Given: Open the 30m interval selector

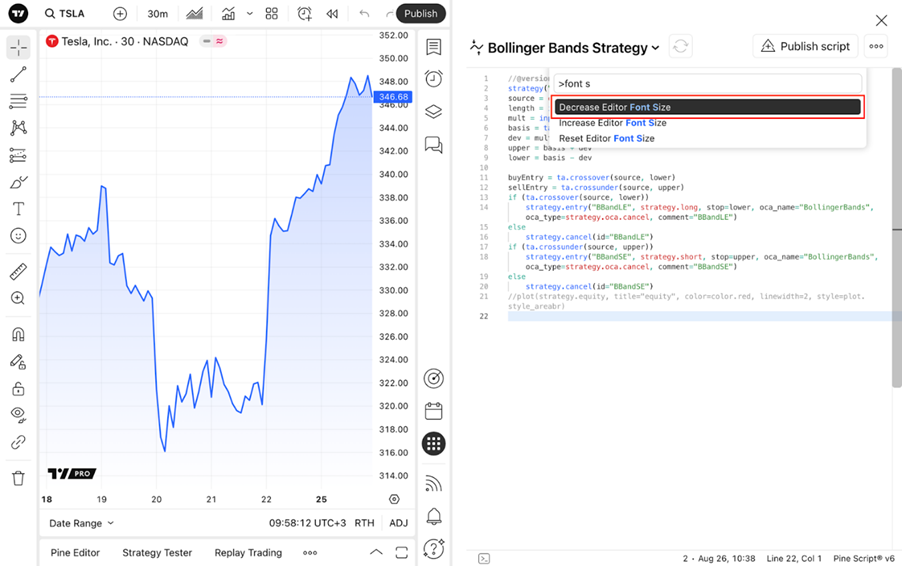Looking at the screenshot, I should [158, 13].
